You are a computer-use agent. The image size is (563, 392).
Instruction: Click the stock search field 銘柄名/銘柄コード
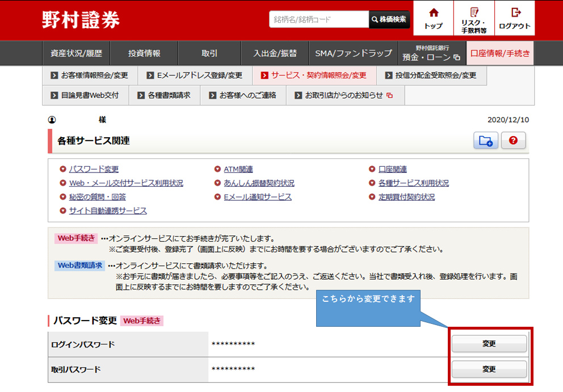[x=319, y=19]
